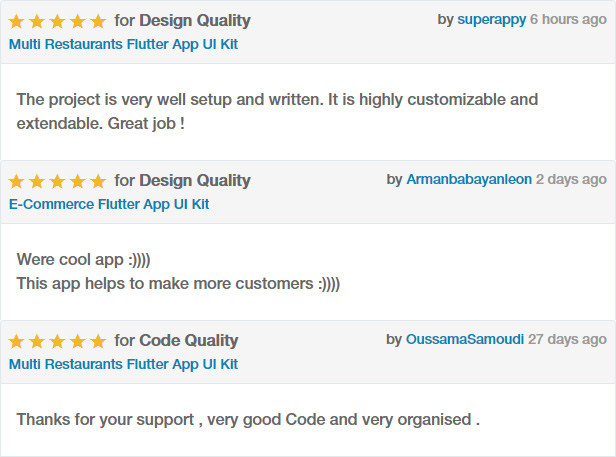Click first star of superappy's review rating

[16, 21]
